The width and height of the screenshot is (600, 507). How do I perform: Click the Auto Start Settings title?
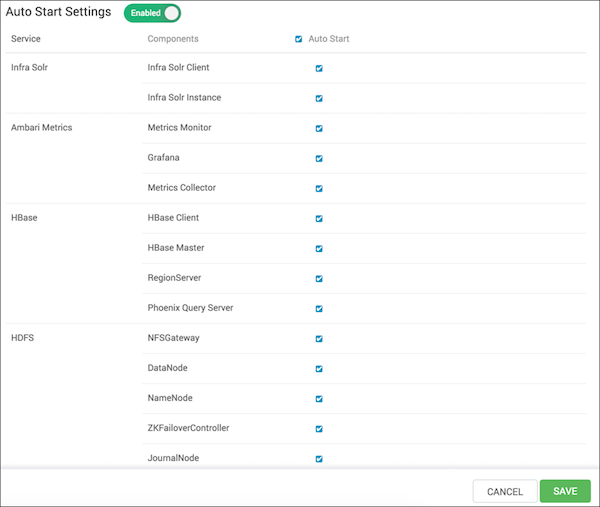click(x=58, y=12)
